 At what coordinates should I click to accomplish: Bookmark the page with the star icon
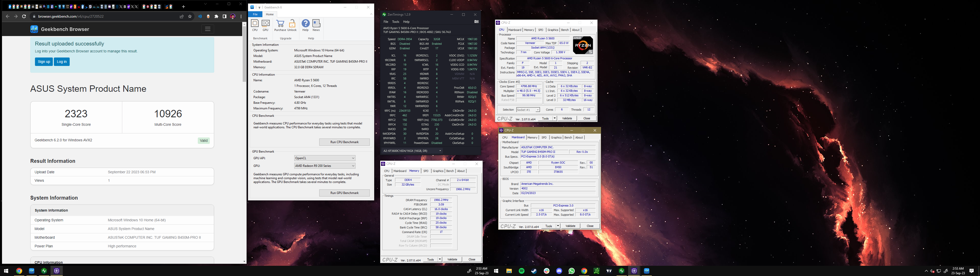[190, 16]
